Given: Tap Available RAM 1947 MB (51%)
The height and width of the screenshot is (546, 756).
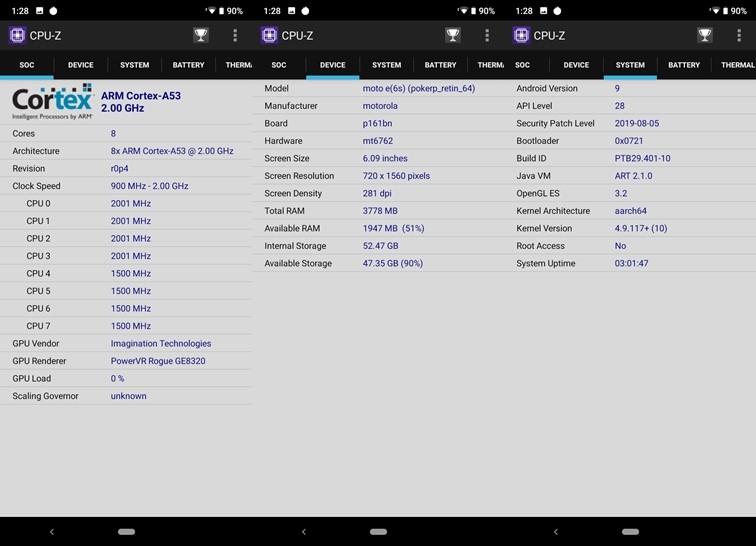Looking at the screenshot, I should [x=393, y=228].
